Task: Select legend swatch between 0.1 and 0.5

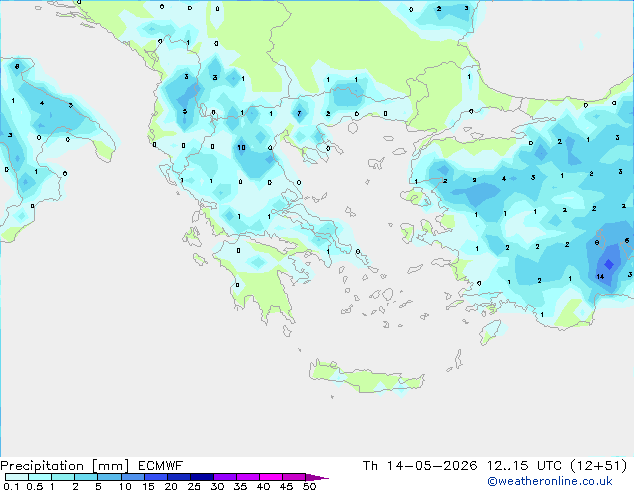Action: click(x=17, y=477)
